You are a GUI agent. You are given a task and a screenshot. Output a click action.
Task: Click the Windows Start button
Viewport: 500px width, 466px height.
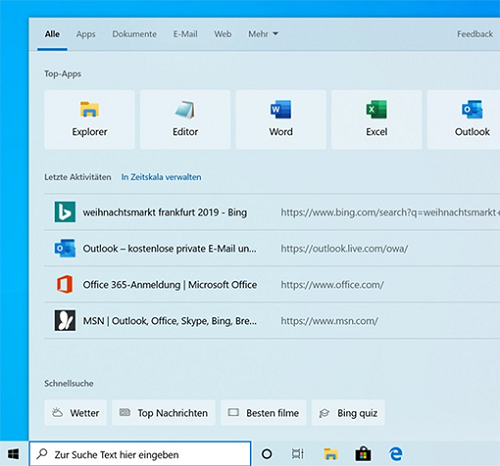click(13, 454)
